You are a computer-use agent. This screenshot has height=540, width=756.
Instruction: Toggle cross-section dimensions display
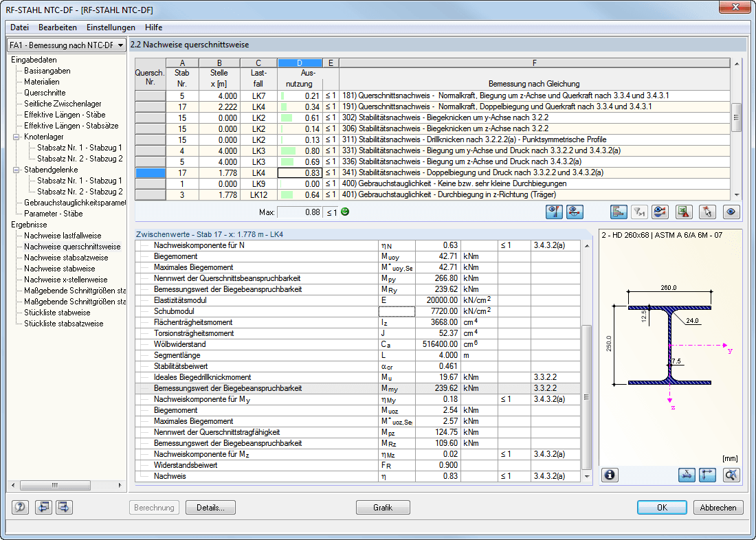click(x=687, y=475)
